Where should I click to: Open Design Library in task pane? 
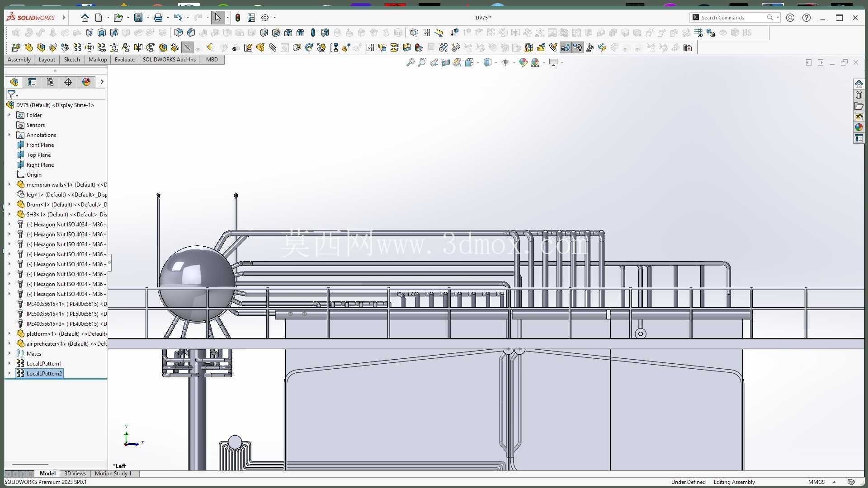click(859, 95)
